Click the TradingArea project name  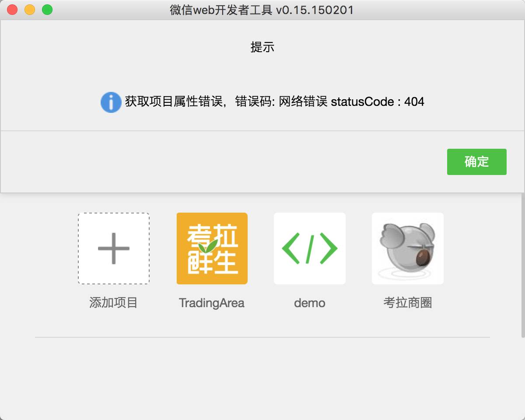pyautogui.click(x=212, y=303)
